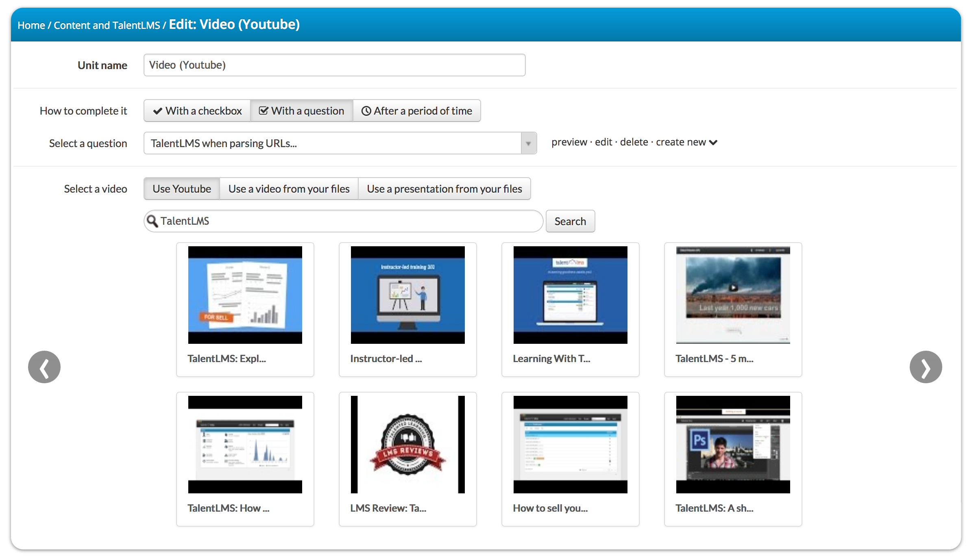
Task: Select the 'Instructor-led ...' video thumbnail
Action: point(407,295)
